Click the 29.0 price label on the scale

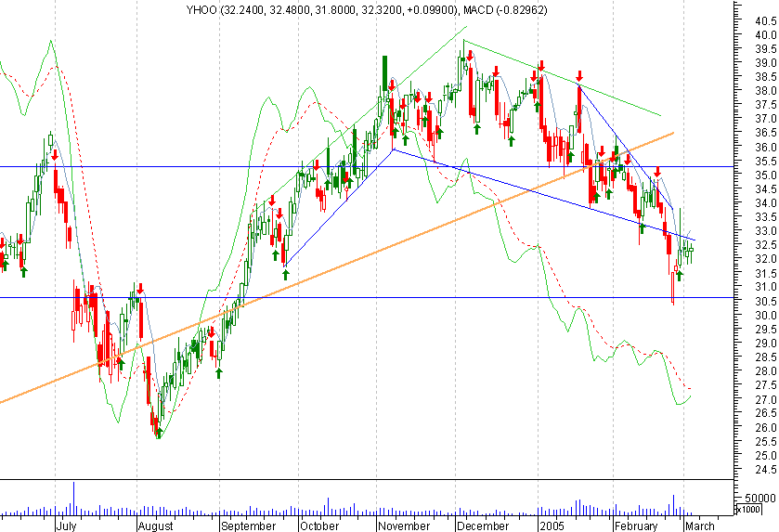pos(766,344)
